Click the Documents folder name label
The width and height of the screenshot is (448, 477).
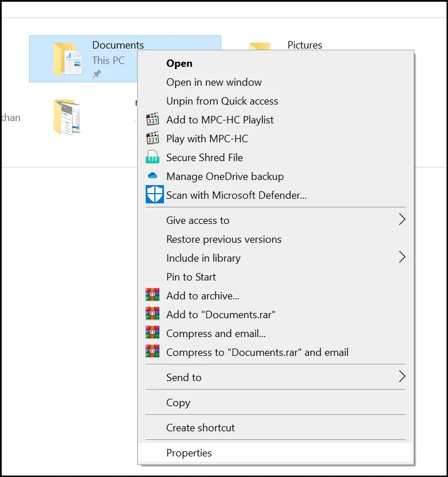(x=118, y=45)
